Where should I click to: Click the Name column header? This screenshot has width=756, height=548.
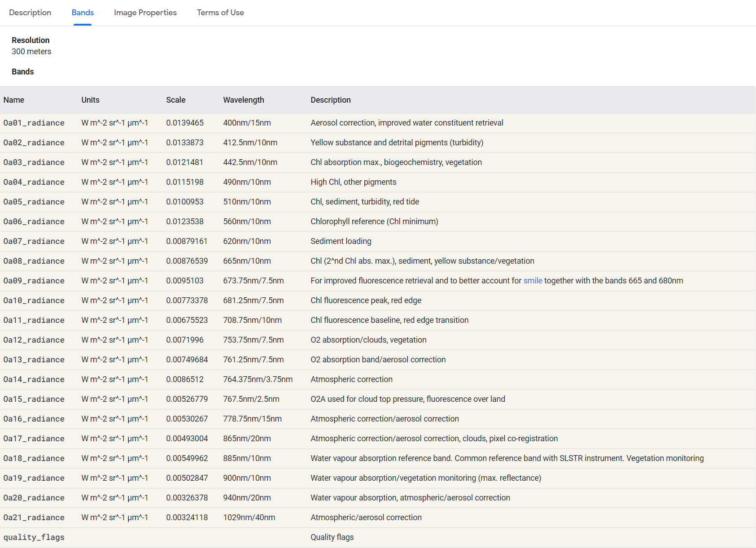coord(14,100)
